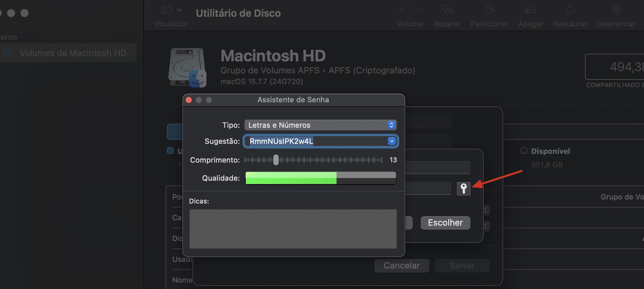Run the Reparar first aid icon
The image size is (644, 289).
point(447,10)
